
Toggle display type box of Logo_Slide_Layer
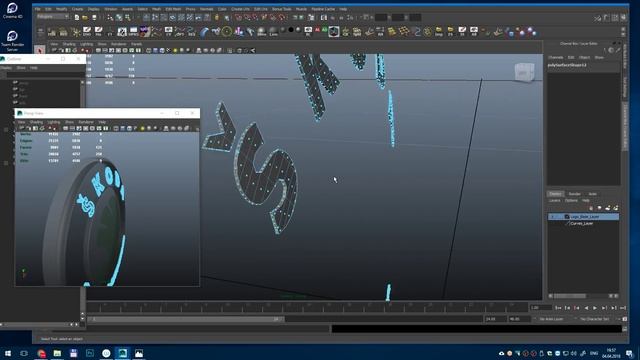click(560, 217)
